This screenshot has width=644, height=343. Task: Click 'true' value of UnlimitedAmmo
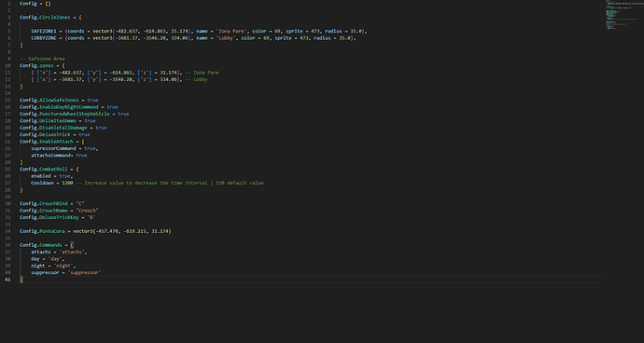tap(90, 121)
